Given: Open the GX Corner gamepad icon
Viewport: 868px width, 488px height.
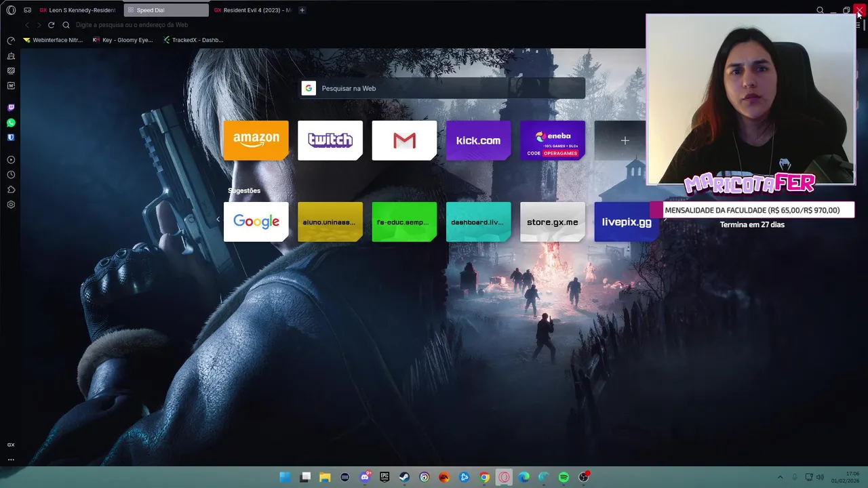Looking at the screenshot, I should pyautogui.click(x=27, y=10).
